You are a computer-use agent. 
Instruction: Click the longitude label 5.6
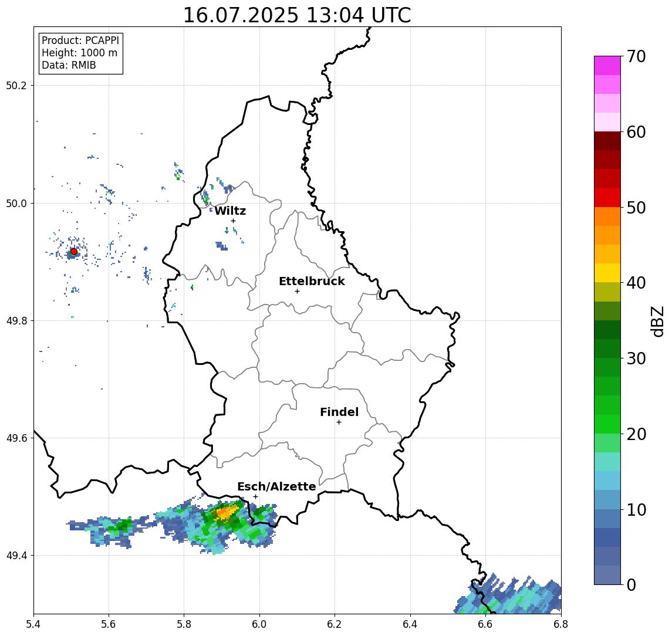coord(109,624)
